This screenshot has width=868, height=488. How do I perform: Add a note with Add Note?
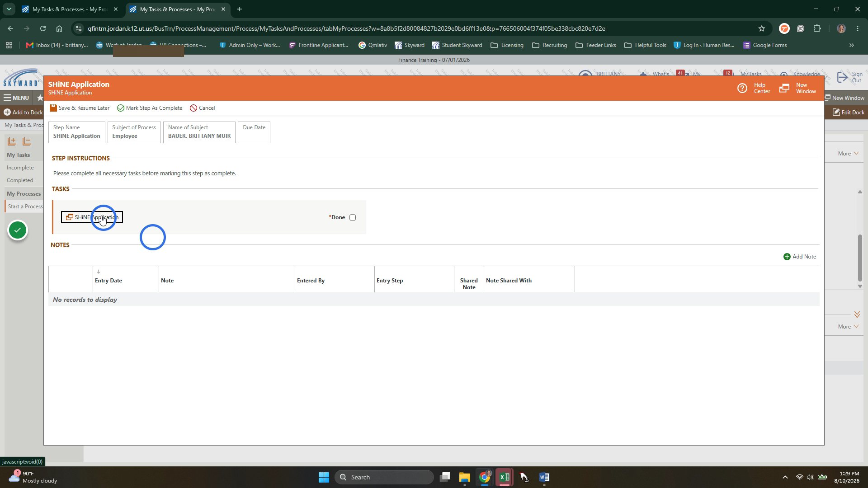point(800,257)
